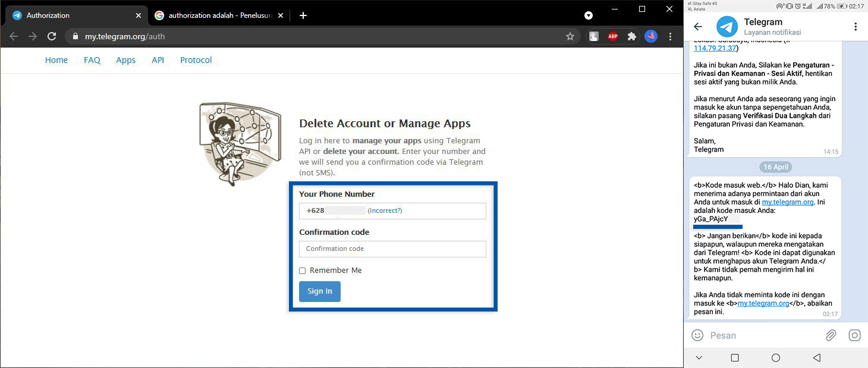The width and height of the screenshot is (868, 368).
Task: Open the emoji picker in Telegram
Action: pos(697,335)
